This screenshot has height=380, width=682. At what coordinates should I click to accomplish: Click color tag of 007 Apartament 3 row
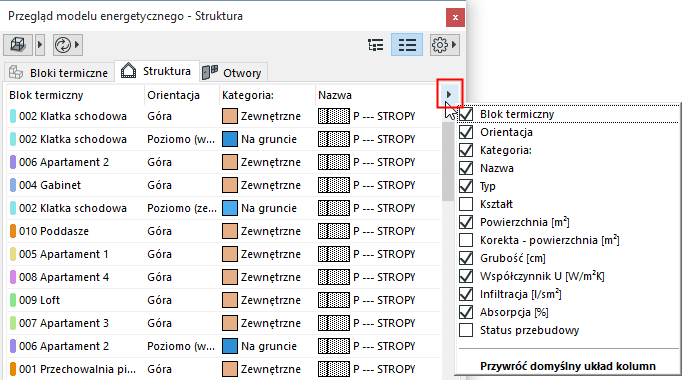coord(13,323)
